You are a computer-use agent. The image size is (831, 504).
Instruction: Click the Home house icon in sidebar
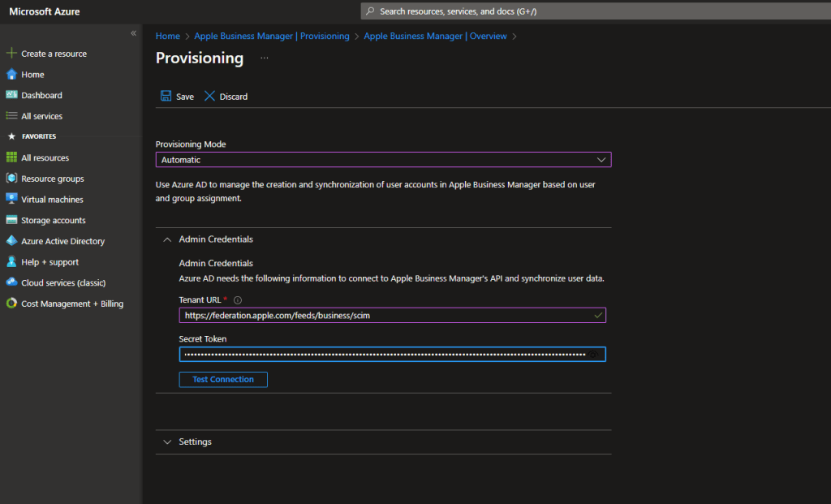pos(11,75)
